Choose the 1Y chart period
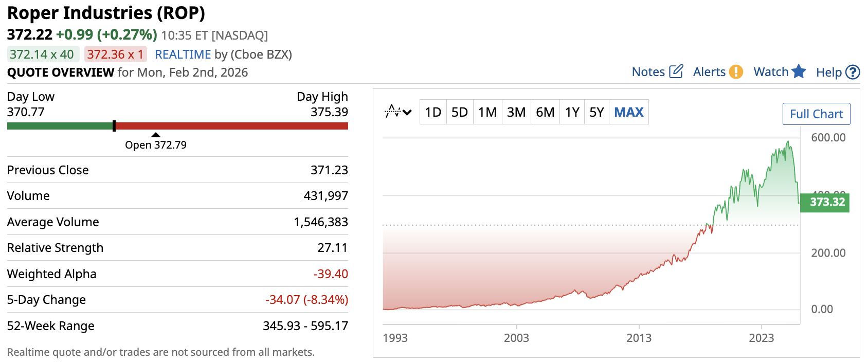This screenshot has height=364, width=868. (x=572, y=112)
